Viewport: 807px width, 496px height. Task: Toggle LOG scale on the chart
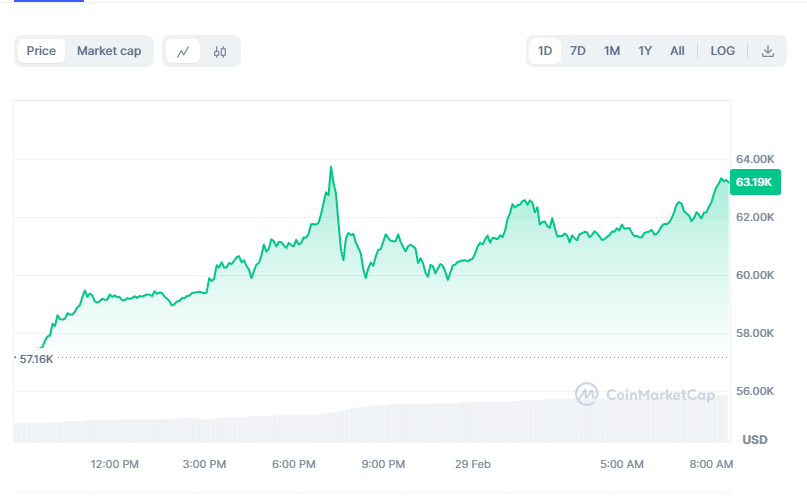[x=722, y=51]
